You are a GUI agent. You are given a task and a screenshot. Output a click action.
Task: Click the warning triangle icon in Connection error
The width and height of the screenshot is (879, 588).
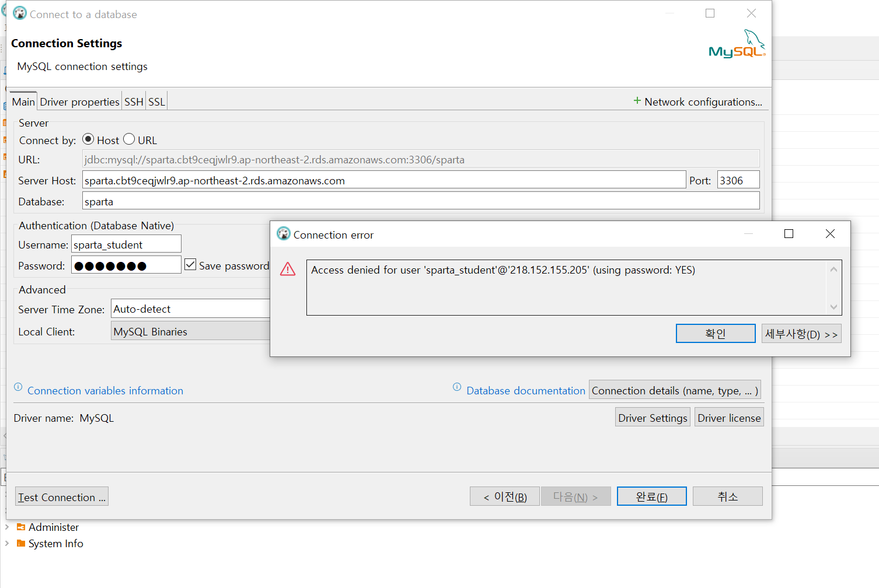288,269
